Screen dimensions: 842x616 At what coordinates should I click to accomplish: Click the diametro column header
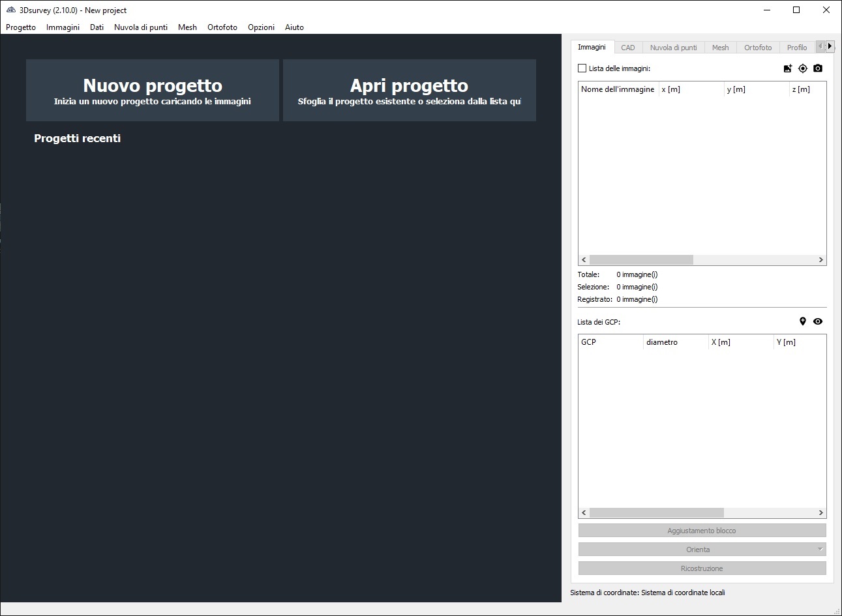676,342
